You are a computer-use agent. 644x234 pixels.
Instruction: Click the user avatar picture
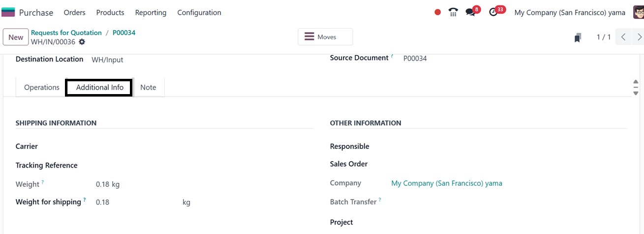pos(638,12)
